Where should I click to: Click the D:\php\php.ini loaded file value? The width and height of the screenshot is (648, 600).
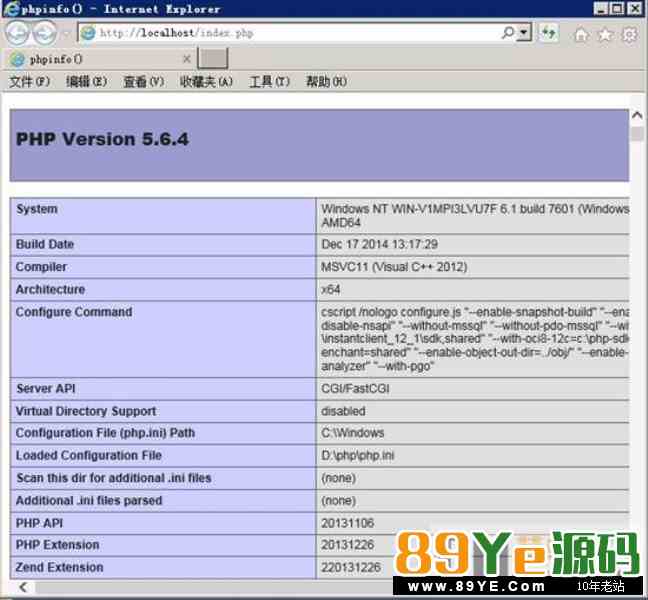pos(357,456)
